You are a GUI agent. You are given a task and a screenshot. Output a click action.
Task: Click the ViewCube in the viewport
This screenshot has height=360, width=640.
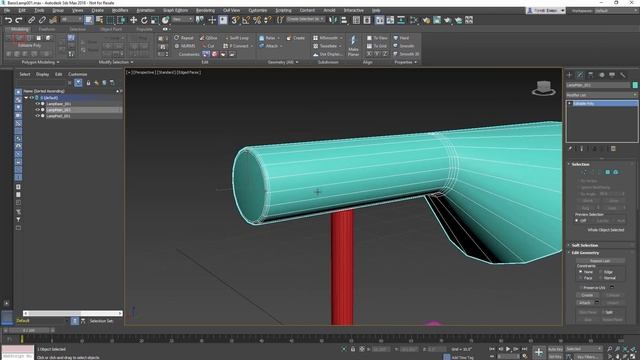(544, 88)
